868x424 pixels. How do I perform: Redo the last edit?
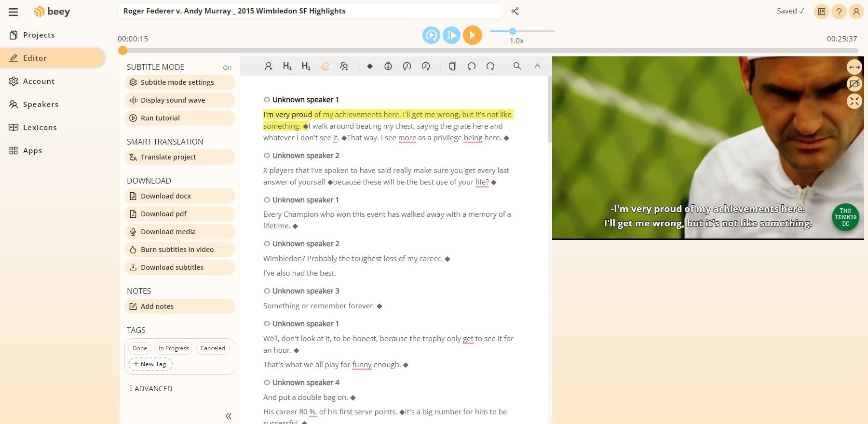(x=490, y=66)
